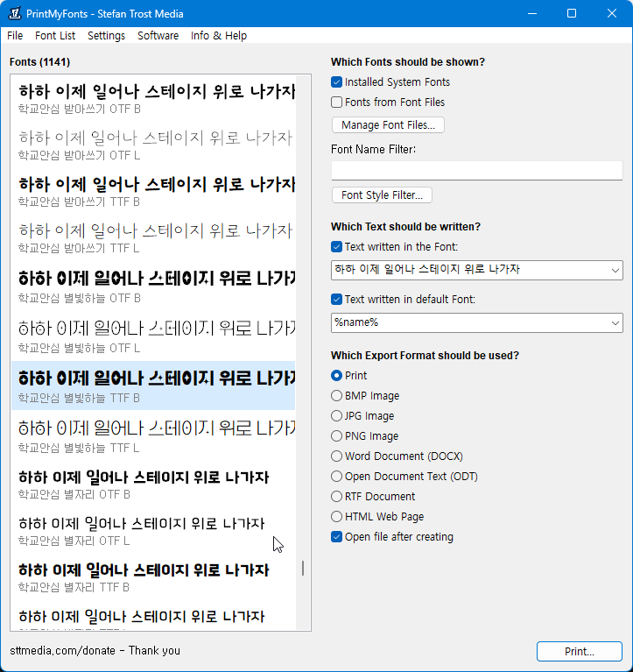Maximize the PrintMyFonts window
633x672 pixels.
[572, 13]
